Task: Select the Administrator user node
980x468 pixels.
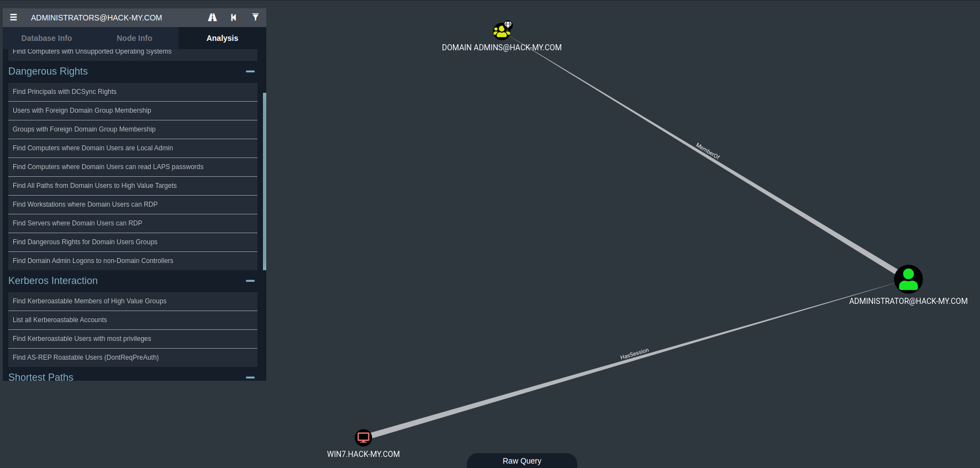Action: coord(908,279)
